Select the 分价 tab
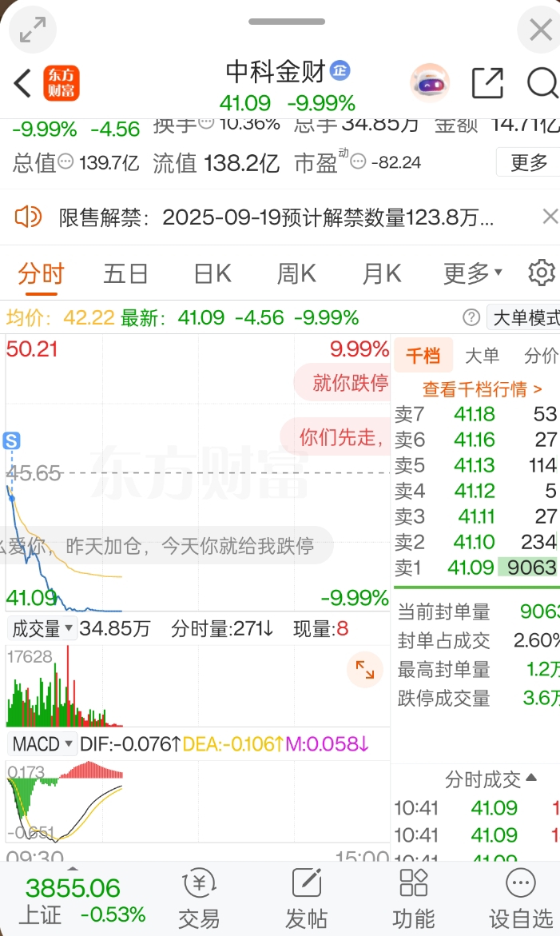 pos(540,356)
